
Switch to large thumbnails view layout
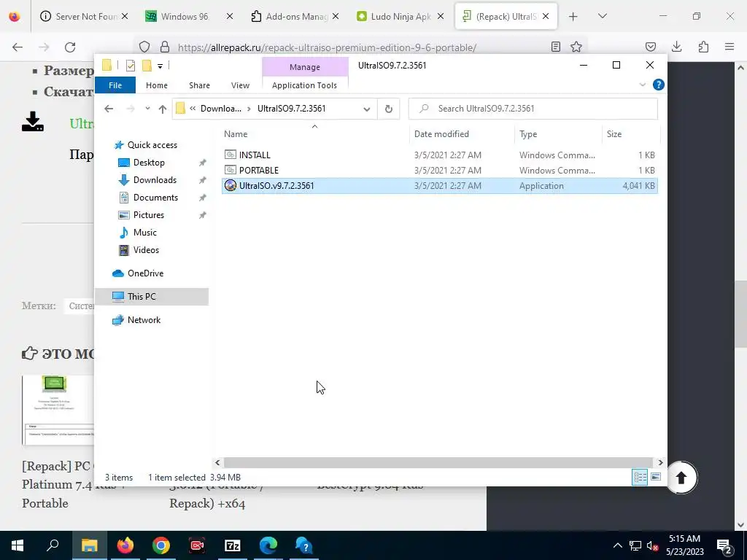point(656,477)
